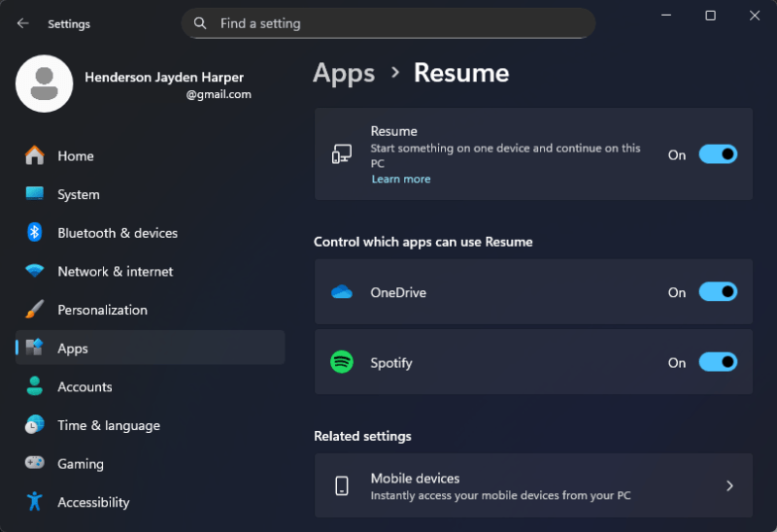Click the "Control which apps can use Resume" heading

click(423, 242)
